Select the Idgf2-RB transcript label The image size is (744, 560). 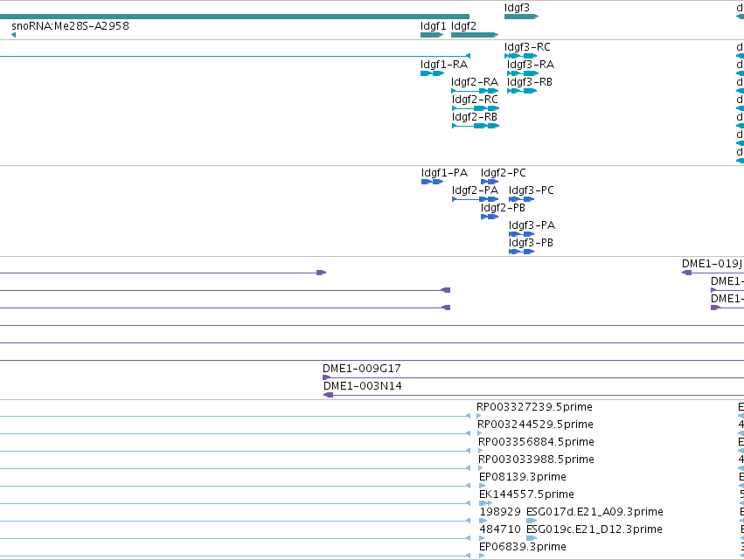(x=475, y=117)
